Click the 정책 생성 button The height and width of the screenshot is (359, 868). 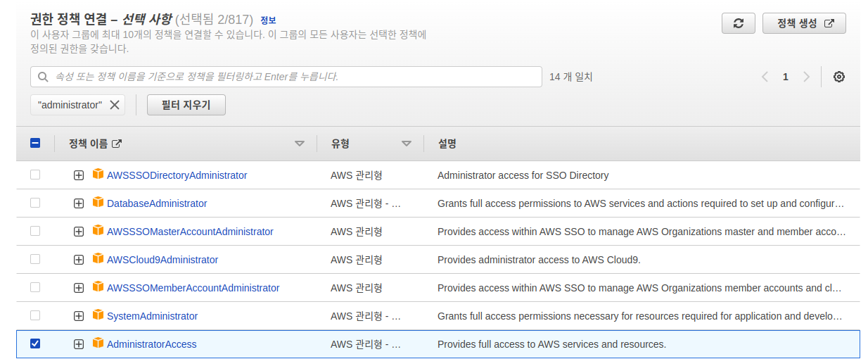coord(804,23)
